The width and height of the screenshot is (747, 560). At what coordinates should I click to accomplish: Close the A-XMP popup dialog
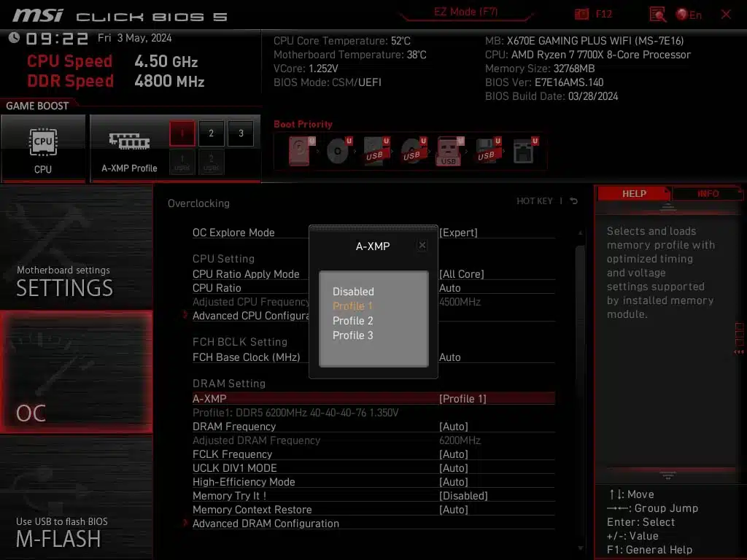pos(422,246)
